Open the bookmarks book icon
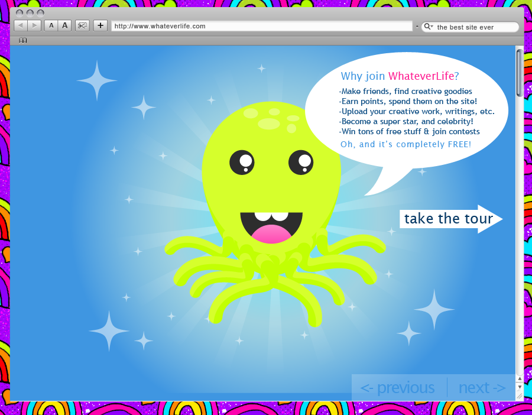532x415 pixels. coord(22,40)
